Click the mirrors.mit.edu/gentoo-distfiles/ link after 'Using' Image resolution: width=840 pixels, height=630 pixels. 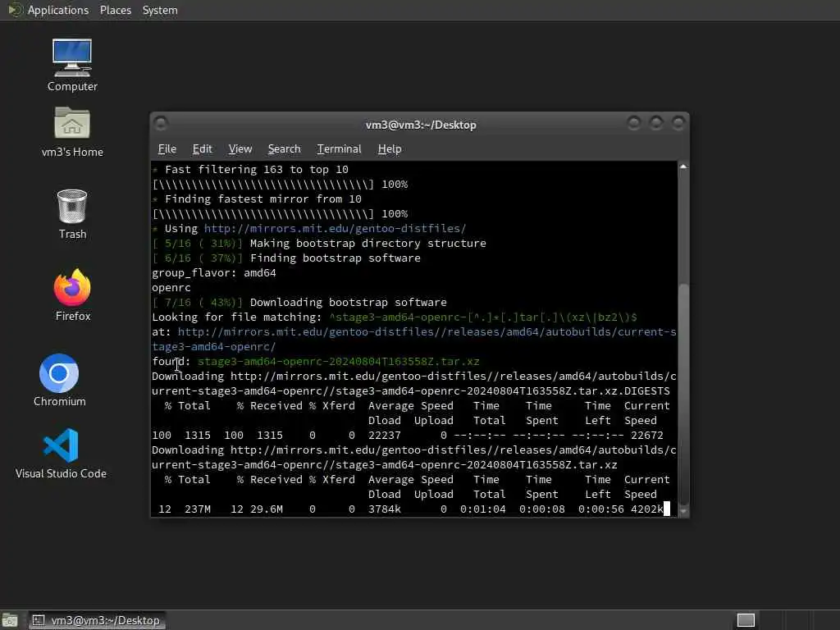pos(335,228)
